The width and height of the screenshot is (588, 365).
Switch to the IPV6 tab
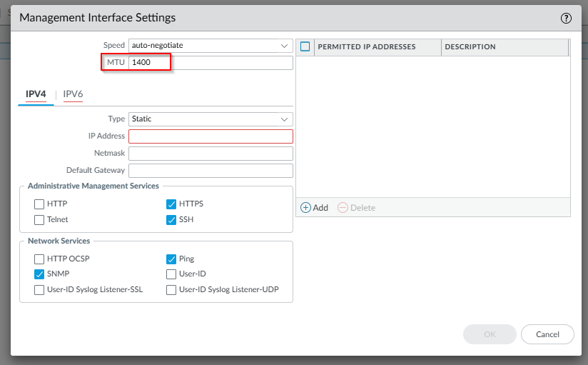coord(73,94)
